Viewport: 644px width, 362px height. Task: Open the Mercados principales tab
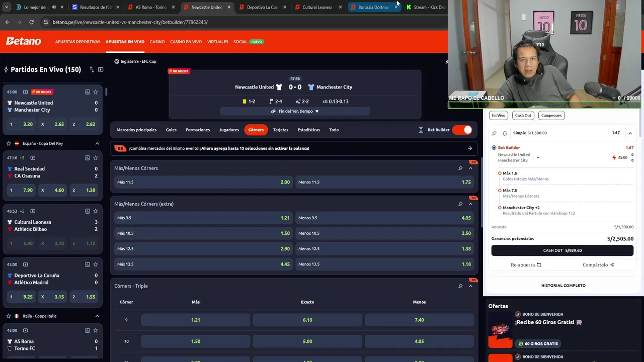coord(136,130)
